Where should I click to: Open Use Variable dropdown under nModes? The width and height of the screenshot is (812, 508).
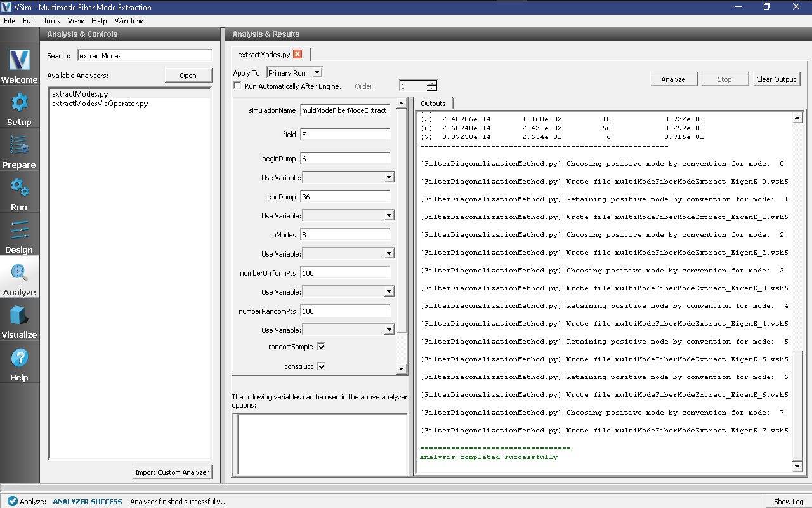[x=348, y=253]
